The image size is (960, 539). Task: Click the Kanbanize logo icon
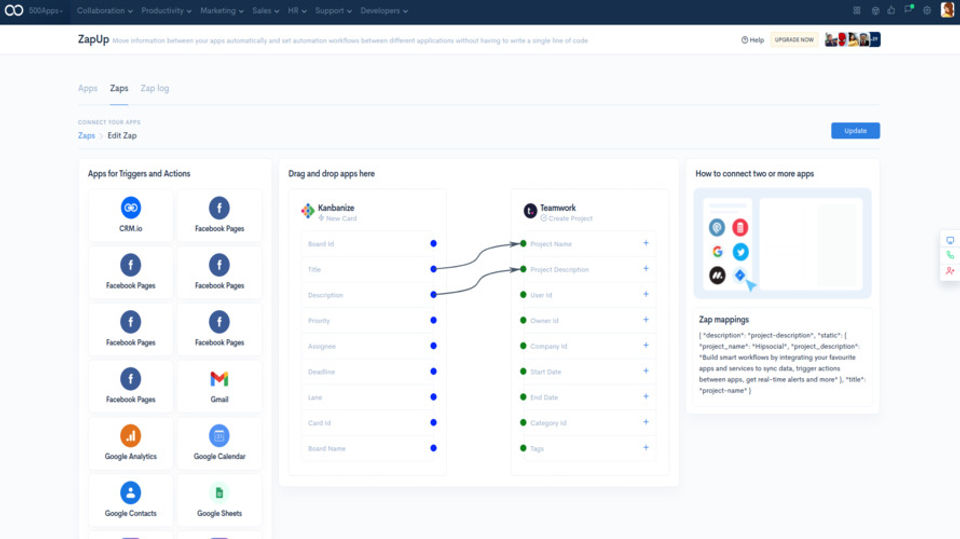coord(308,211)
